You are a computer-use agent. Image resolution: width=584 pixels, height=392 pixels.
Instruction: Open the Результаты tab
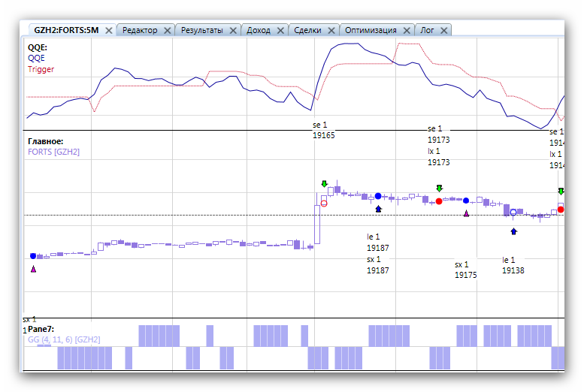(202, 30)
